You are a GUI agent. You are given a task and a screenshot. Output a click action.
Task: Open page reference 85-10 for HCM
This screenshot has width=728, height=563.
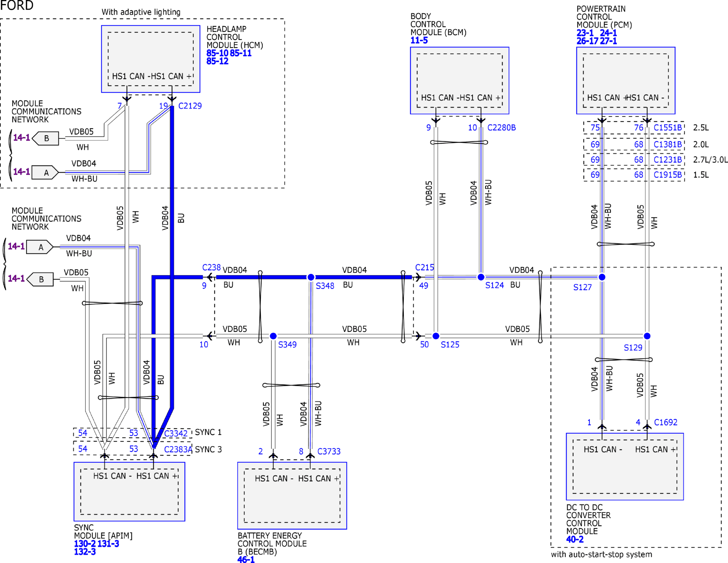click(x=217, y=53)
